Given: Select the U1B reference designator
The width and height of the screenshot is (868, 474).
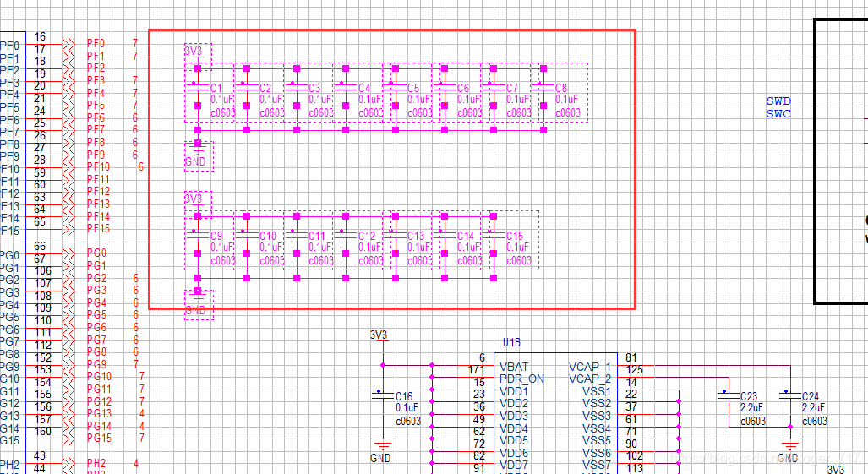Looking at the screenshot, I should coord(511,343).
